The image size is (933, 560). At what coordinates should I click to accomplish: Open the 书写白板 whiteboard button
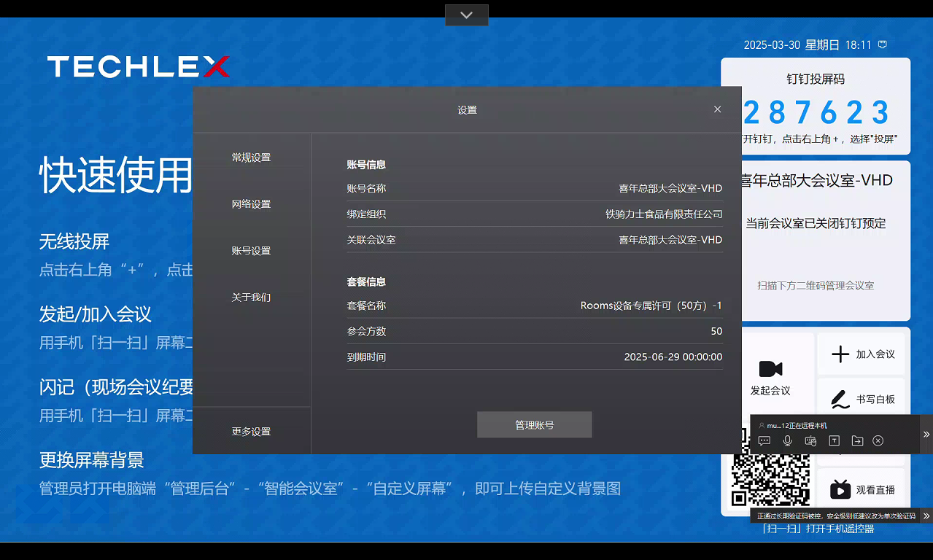[x=862, y=399]
